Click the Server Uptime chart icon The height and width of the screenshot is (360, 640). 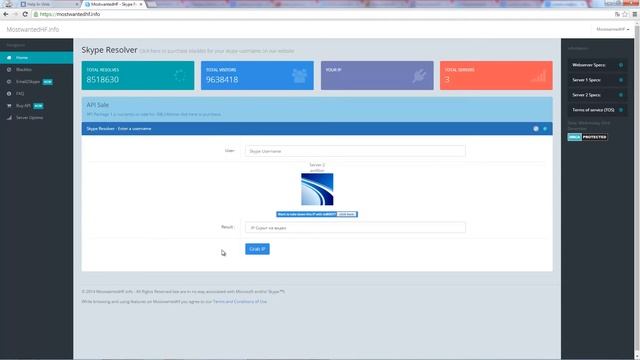(9, 118)
